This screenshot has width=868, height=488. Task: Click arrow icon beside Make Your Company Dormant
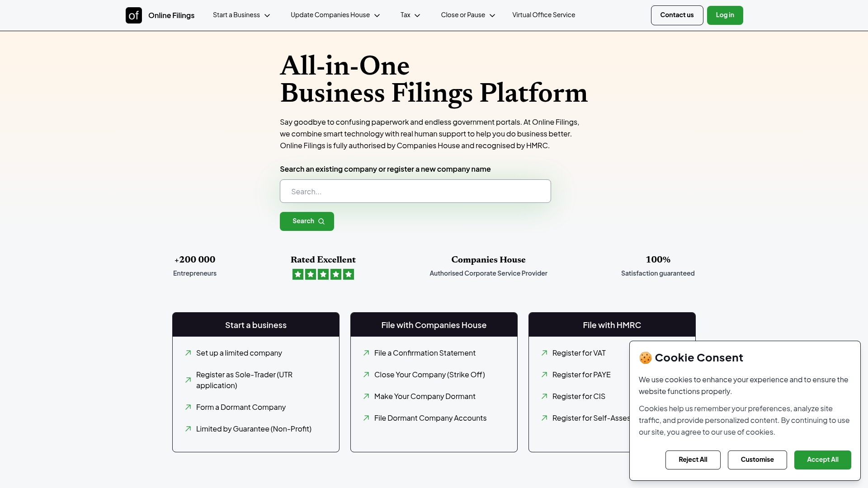[366, 396]
